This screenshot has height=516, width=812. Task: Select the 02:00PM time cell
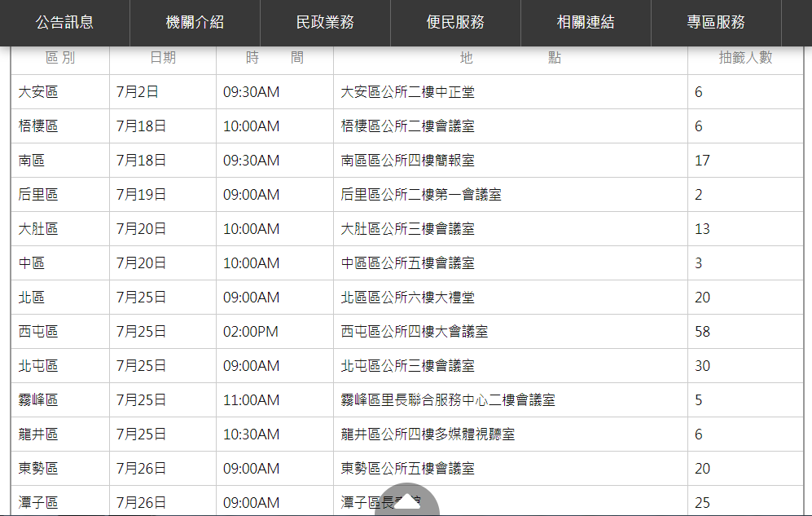coord(274,331)
